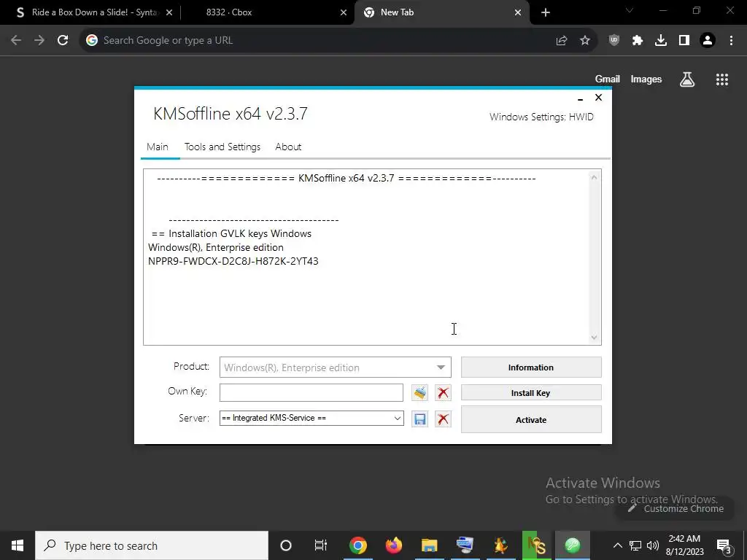Screen dimensions: 747x560
Task: Open the Google apps grid
Action: (722, 79)
